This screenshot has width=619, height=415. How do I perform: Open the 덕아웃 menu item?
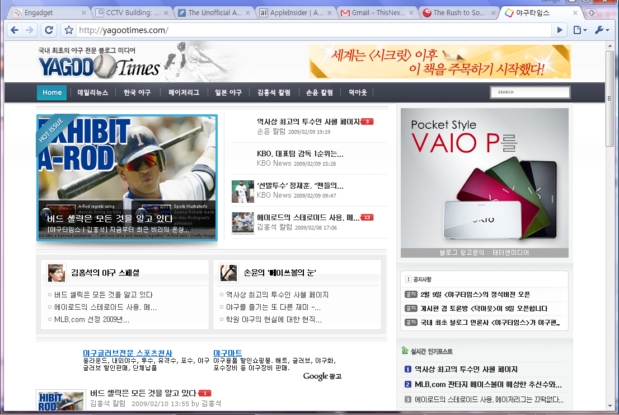click(x=358, y=92)
